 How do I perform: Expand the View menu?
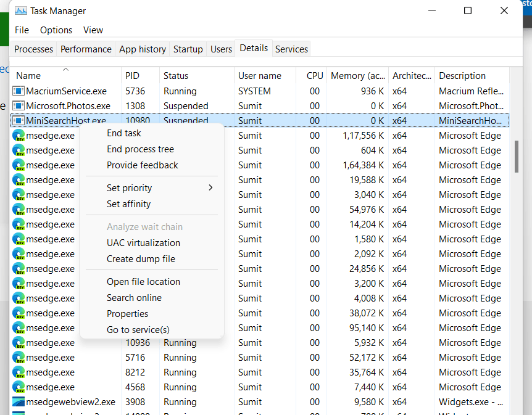tap(93, 30)
